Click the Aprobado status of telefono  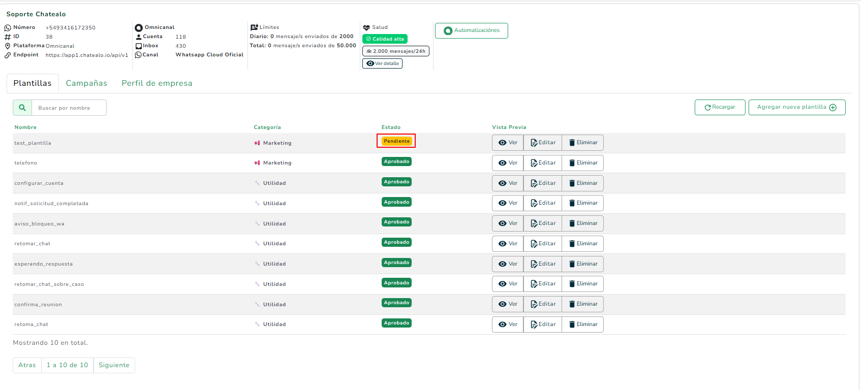(x=397, y=161)
